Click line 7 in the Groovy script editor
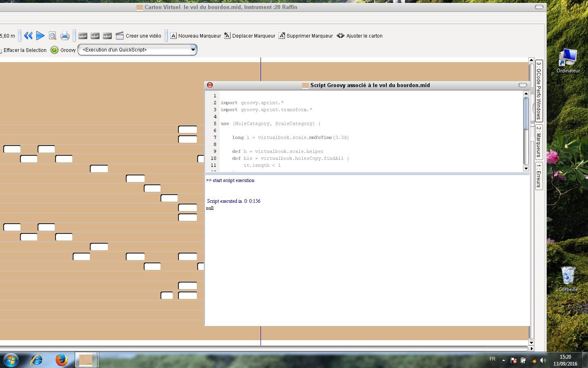This screenshot has width=588, height=368. pyautogui.click(x=290, y=138)
